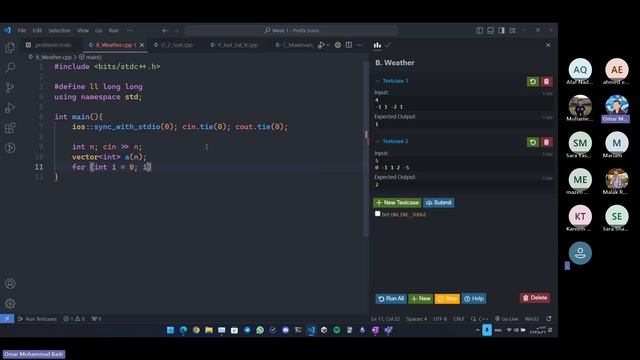Image resolution: width=640 pixels, height=360 pixels.
Task: Select the bar chart results tab icon
Action: click(377, 45)
